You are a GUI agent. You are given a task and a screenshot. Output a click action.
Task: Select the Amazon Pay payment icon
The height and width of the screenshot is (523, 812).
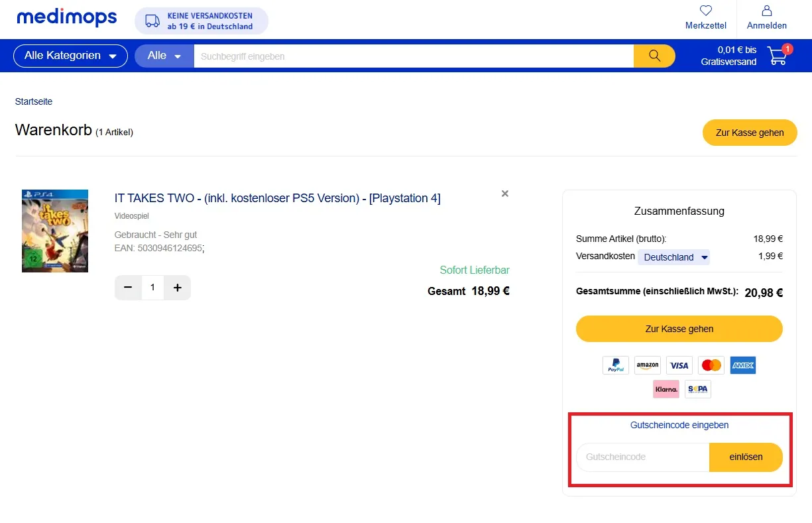647,365
